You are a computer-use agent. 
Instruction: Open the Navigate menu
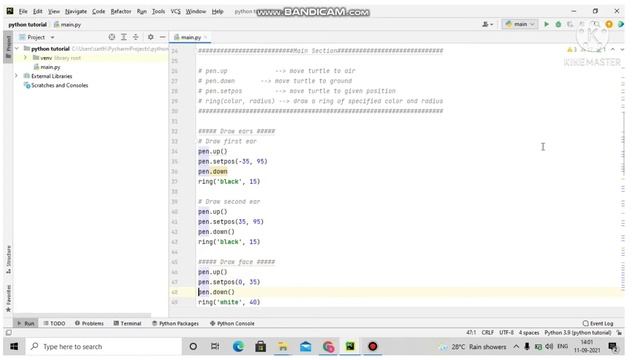point(76,11)
